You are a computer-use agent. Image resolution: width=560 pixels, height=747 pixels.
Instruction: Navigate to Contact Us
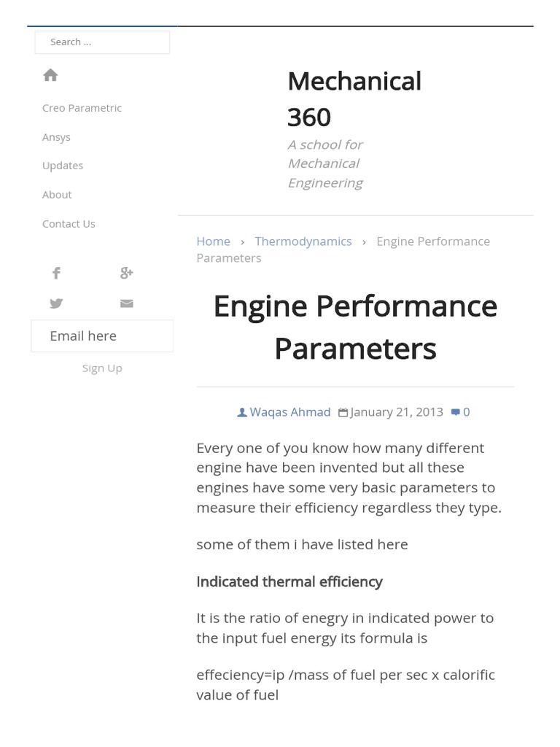click(69, 224)
